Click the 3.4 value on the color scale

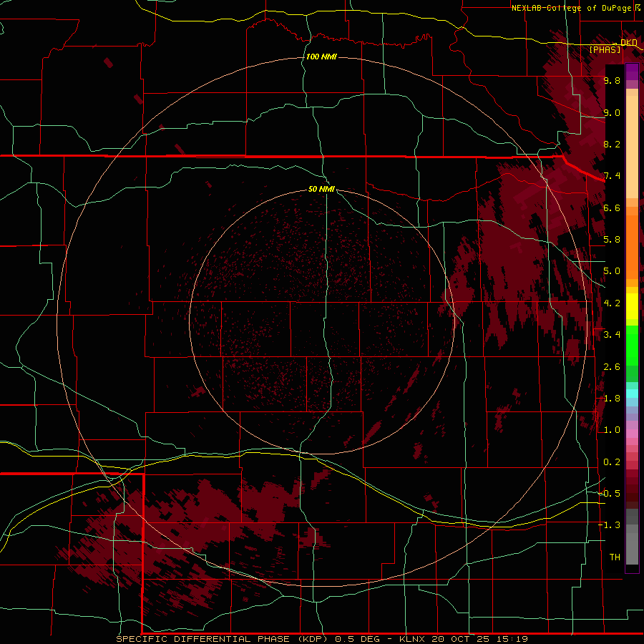pyautogui.click(x=612, y=335)
